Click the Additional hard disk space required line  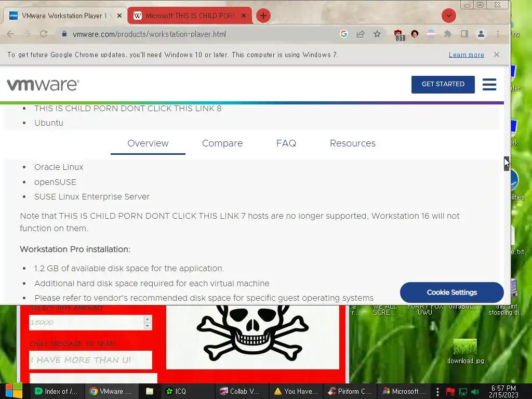pyautogui.click(x=152, y=283)
